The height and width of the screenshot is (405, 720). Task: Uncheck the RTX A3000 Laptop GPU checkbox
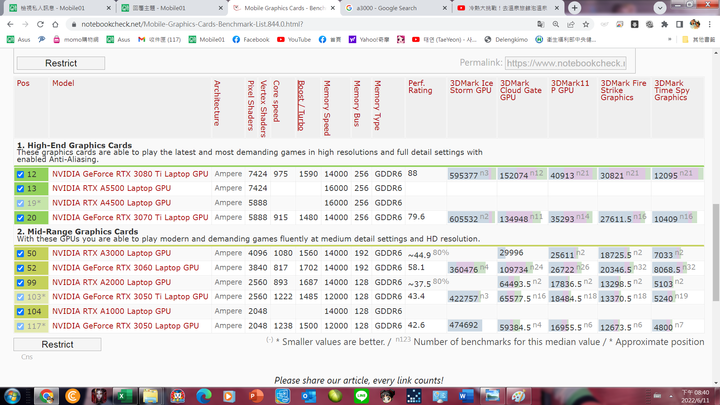pyautogui.click(x=20, y=253)
